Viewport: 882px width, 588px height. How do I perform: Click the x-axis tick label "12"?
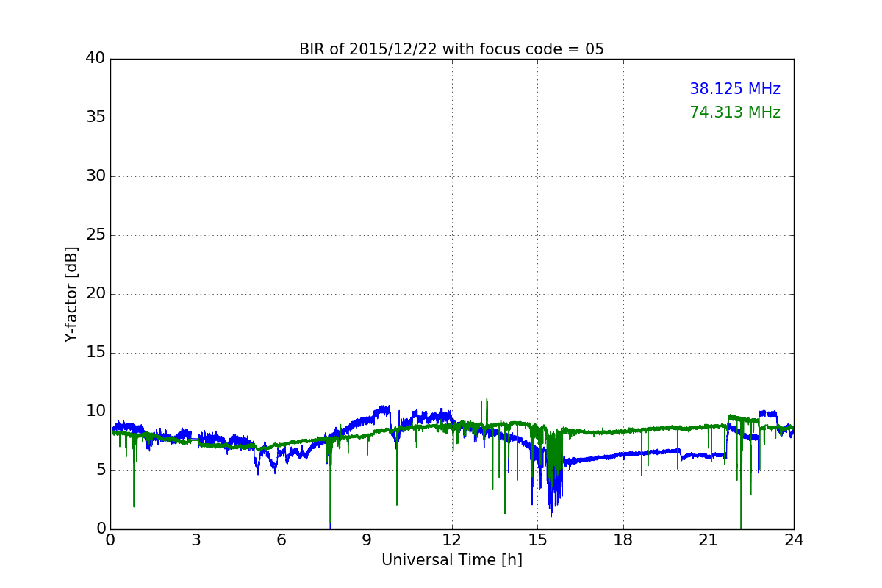tap(452, 539)
